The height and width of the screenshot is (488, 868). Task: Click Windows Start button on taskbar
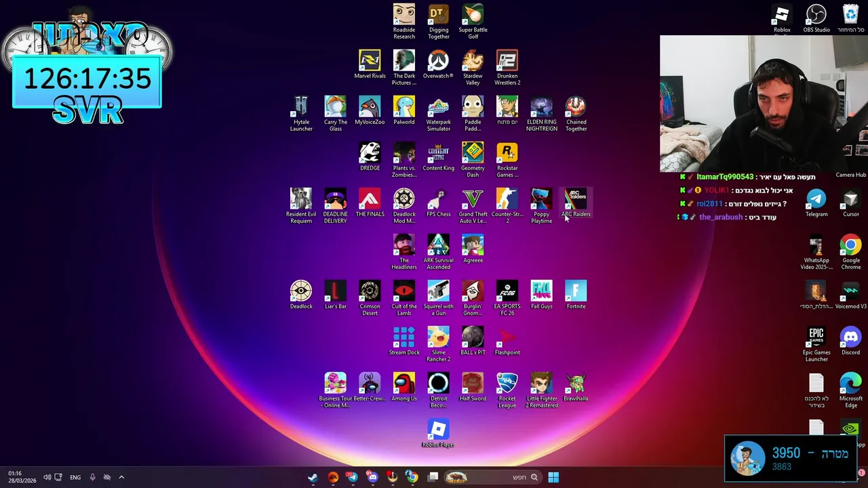(x=553, y=477)
